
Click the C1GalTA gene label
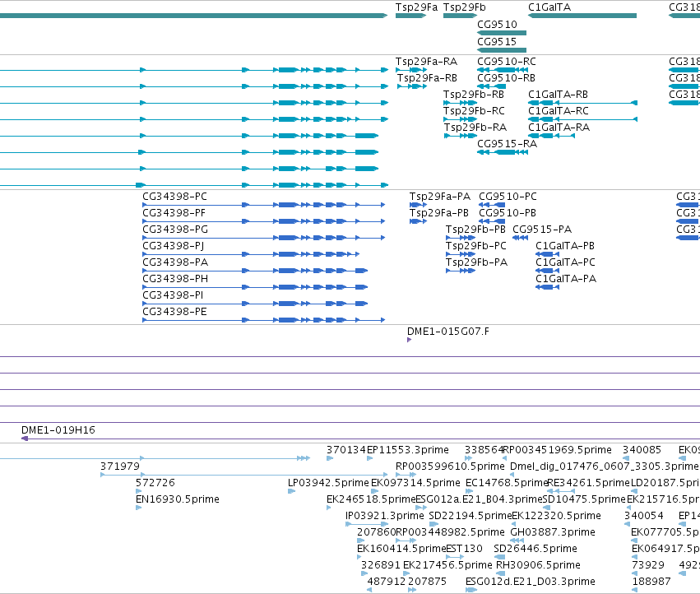click(549, 7)
